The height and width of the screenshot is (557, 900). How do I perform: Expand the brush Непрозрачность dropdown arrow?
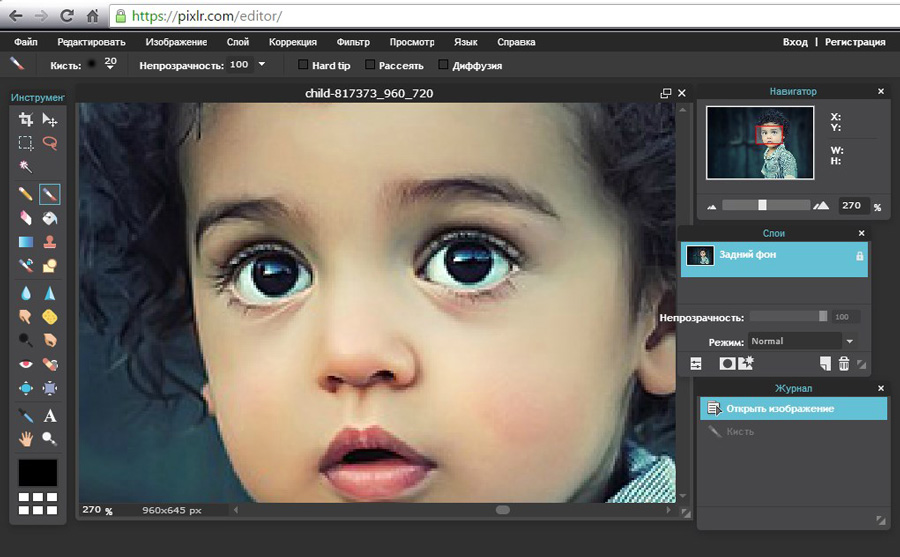pyautogui.click(x=262, y=64)
